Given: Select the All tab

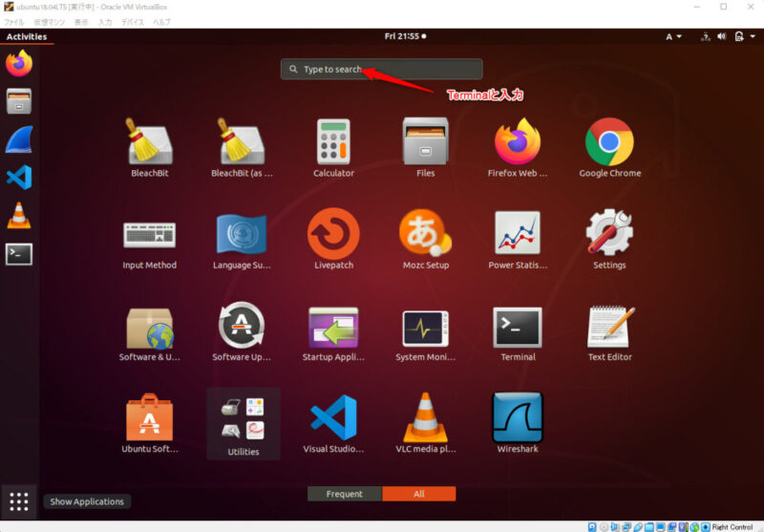Looking at the screenshot, I should tap(419, 494).
